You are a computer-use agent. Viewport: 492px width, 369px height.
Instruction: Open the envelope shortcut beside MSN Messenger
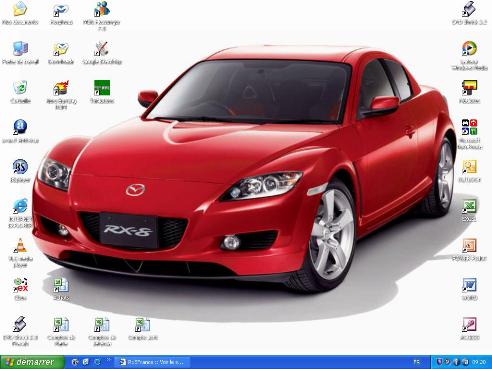point(61,9)
